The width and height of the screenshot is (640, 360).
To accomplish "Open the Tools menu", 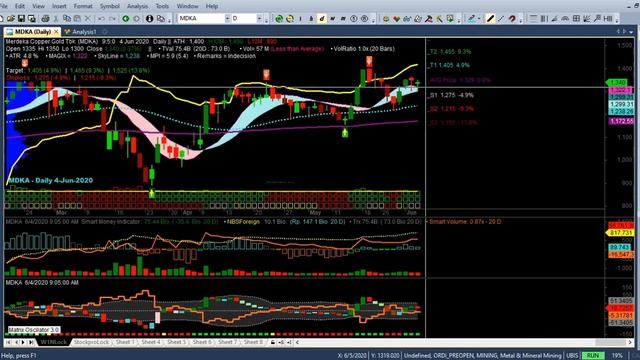I will (162, 6).
